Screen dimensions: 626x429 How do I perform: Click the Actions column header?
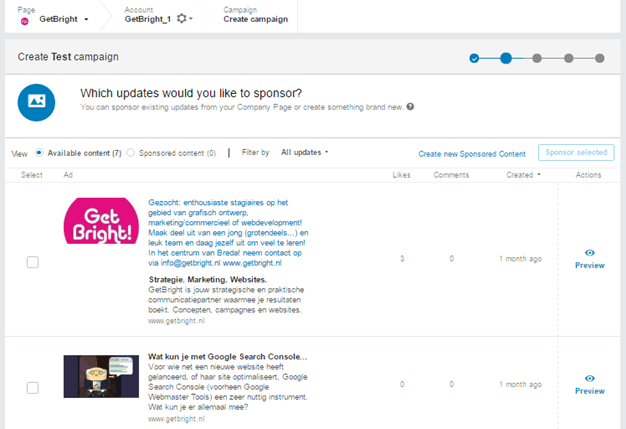[588, 175]
